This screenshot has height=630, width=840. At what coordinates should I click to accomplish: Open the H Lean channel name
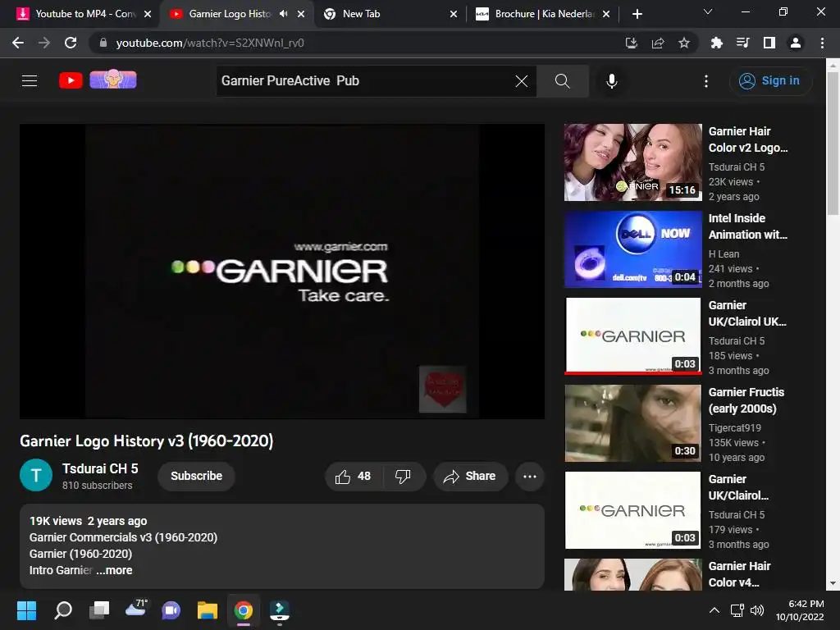click(724, 254)
